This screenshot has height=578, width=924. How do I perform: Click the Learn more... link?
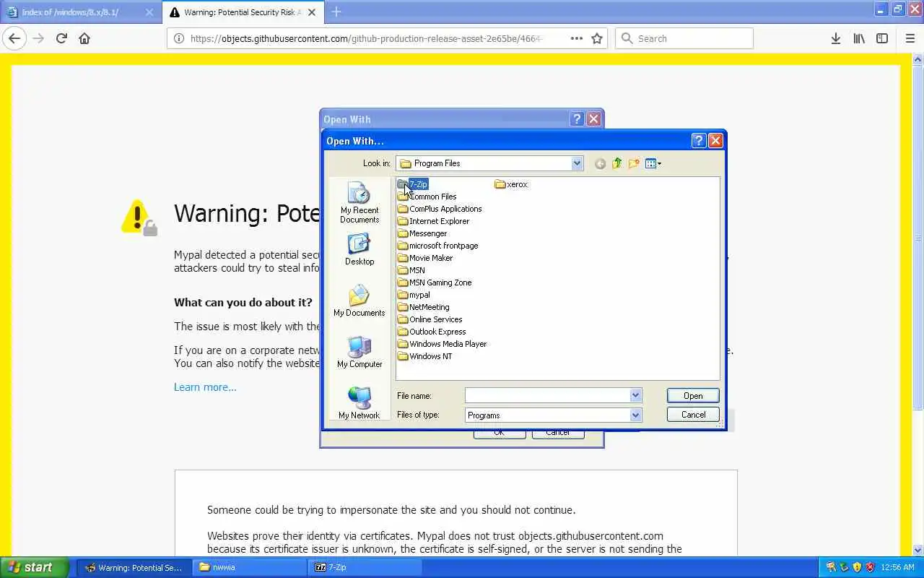(x=205, y=387)
